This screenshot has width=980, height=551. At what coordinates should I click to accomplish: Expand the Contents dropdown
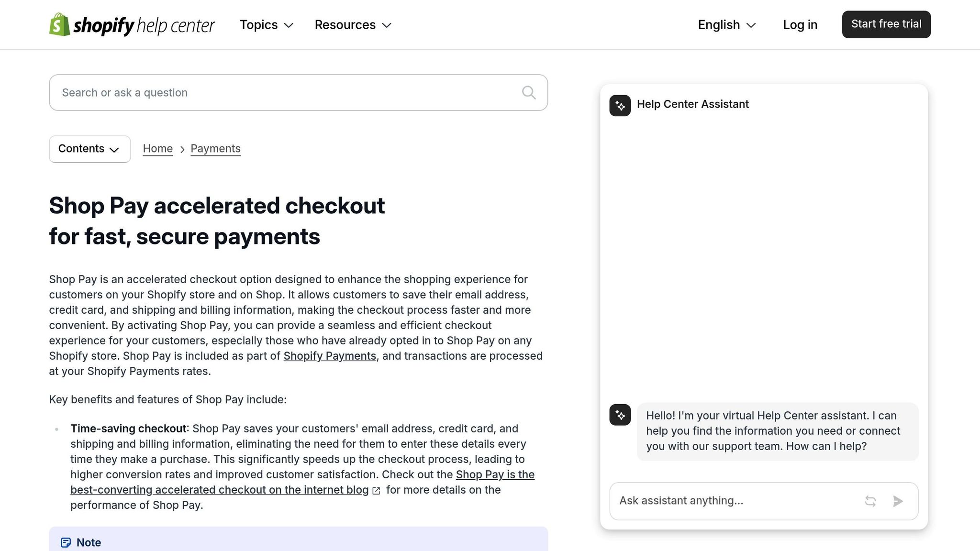[89, 149]
